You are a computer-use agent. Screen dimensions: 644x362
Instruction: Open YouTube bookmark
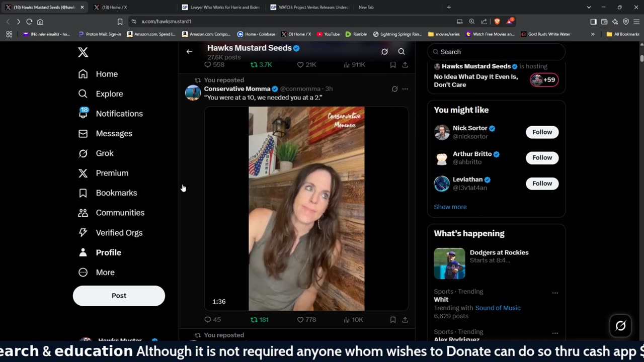coord(328,34)
